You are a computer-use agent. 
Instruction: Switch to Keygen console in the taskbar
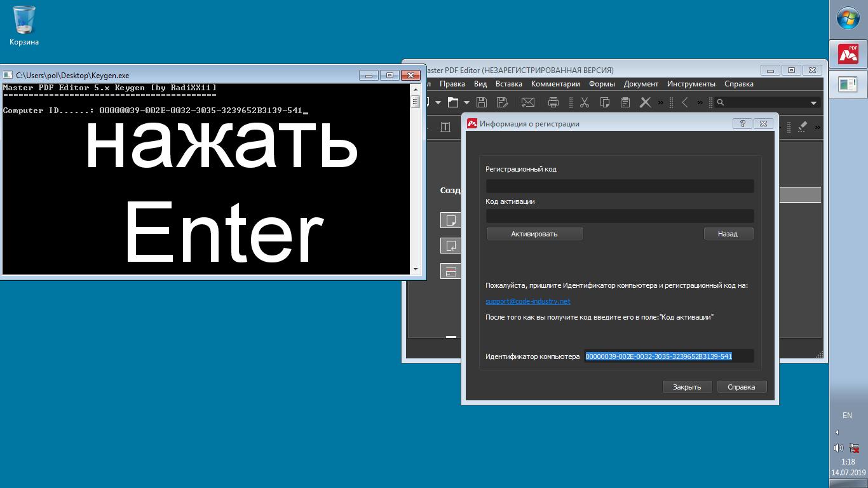tap(848, 84)
